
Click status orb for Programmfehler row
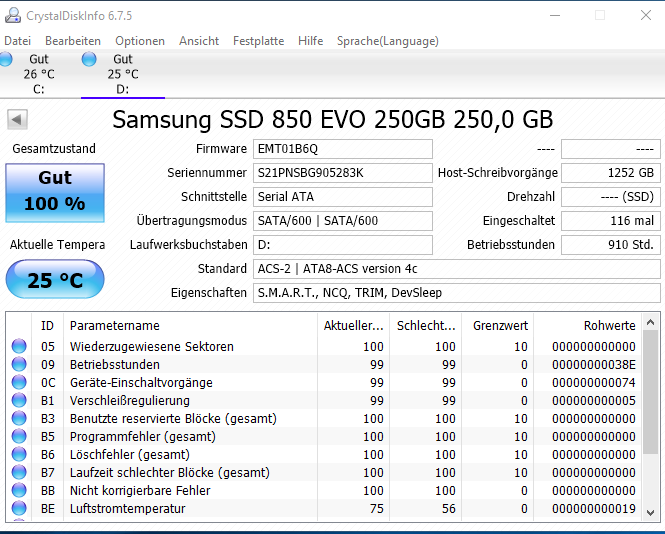tap(19, 436)
